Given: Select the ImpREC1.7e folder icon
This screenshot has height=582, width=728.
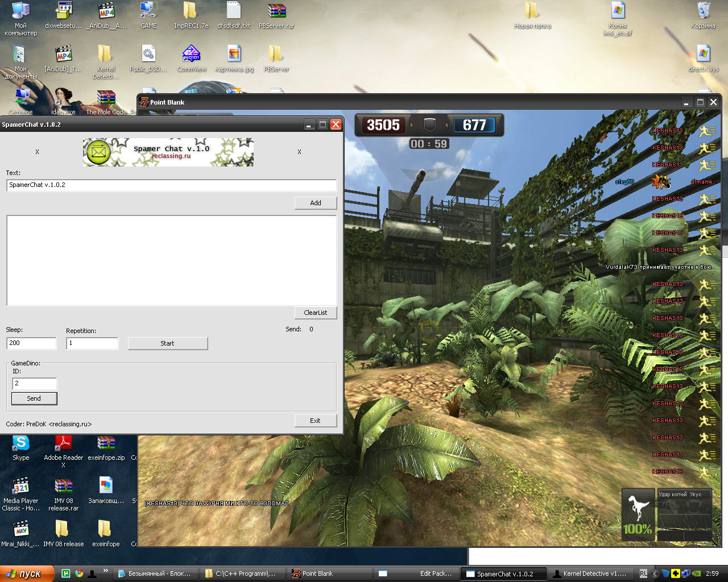Looking at the screenshot, I should coord(191,15).
